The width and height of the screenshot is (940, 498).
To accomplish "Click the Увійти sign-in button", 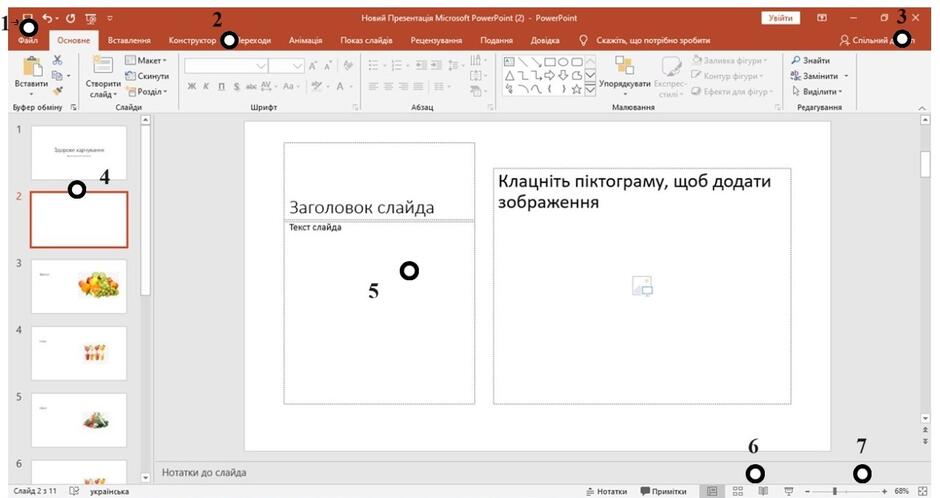I will (781, 19).
